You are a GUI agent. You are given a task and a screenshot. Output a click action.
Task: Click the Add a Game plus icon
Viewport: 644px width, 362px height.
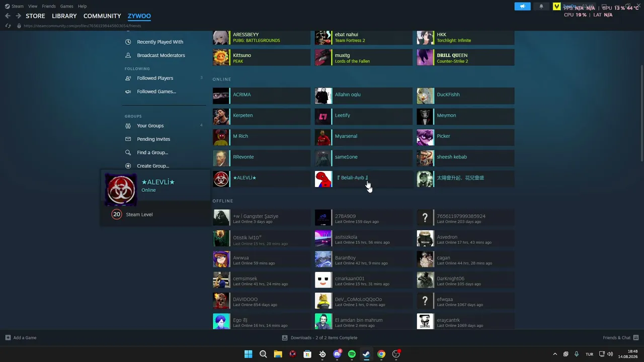8,338
